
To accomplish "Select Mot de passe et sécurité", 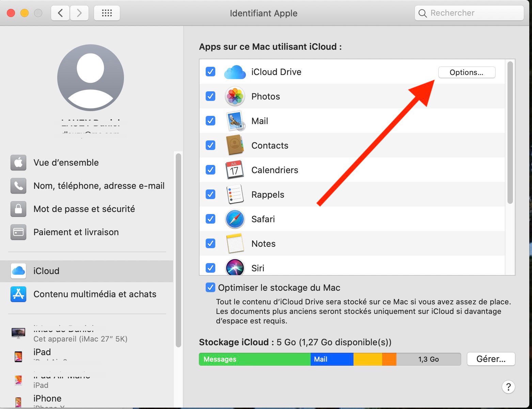I will point(84,209).
